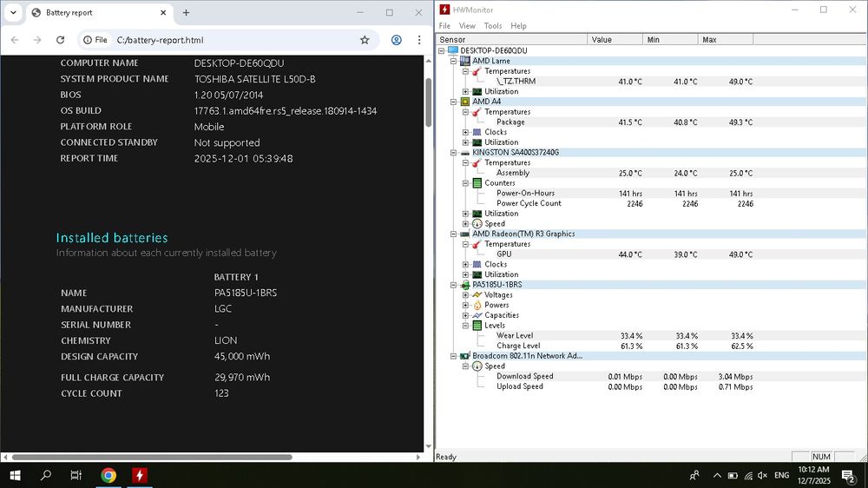Click the KINGSTON drive icon
Viewport: 868px width, 488px height.
point(465,152)
